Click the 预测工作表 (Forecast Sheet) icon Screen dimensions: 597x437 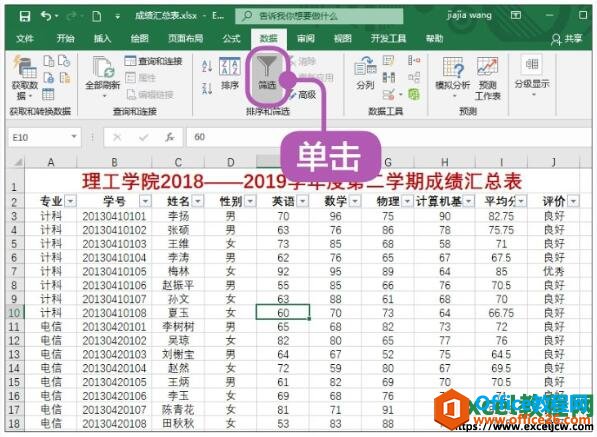click(488, 78)
